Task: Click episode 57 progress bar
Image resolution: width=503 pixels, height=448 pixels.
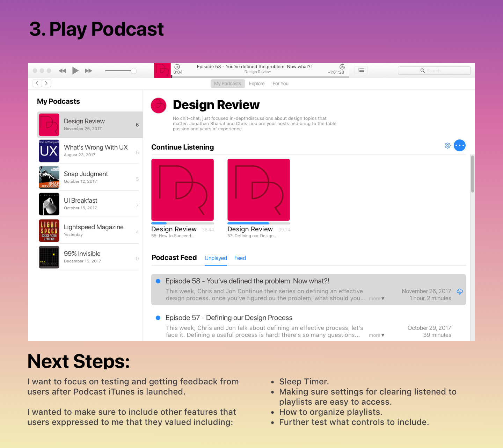Action: (x=259, y=223)
